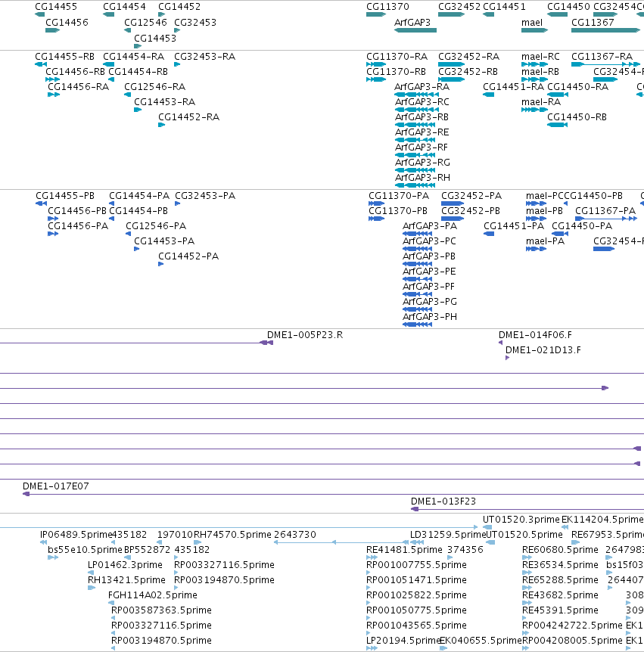Select the mael gene feature
The image size is (644, 652).
[x=534, y=30]
